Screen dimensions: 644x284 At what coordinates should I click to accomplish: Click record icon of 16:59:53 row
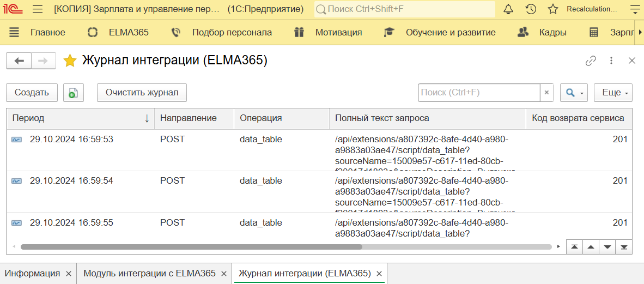tap(16, 140)
